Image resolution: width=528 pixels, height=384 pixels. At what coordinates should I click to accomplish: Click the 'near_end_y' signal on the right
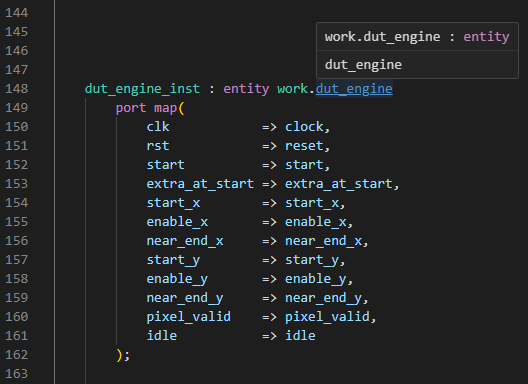coord(323,298)
